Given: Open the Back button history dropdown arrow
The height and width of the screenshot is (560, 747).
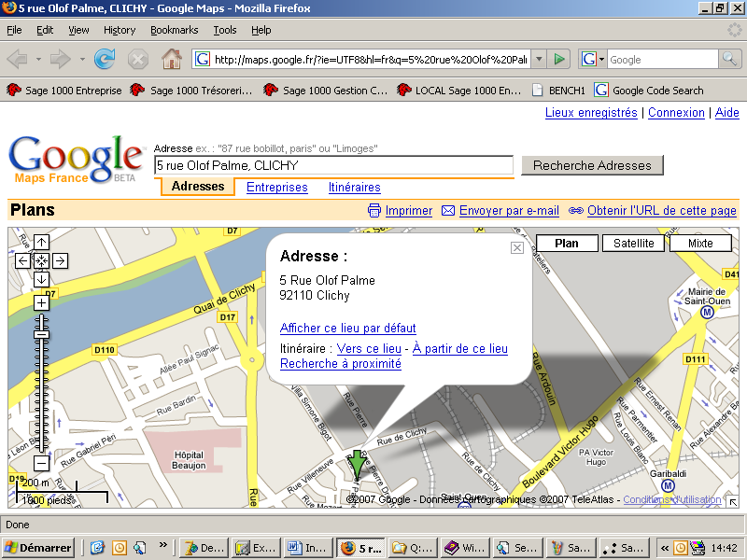Looking at the screenshot, I should point(38,60).
